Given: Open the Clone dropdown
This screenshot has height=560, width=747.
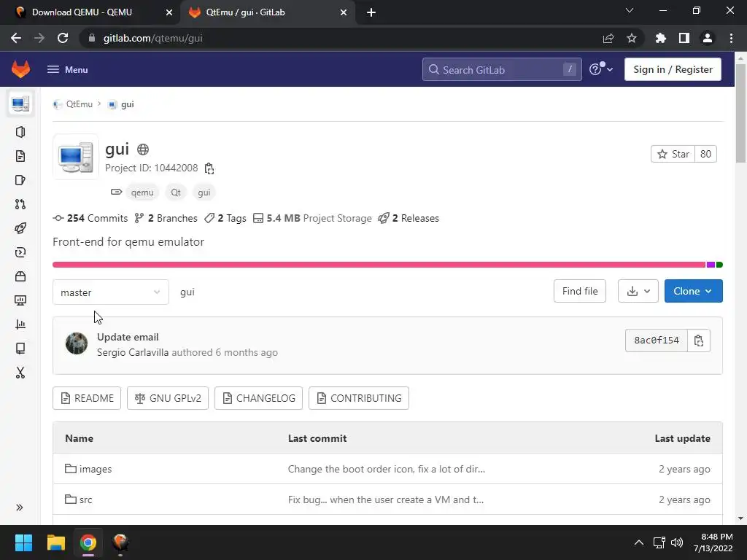Looking at the screenshot, I should [x=693, y=291].
